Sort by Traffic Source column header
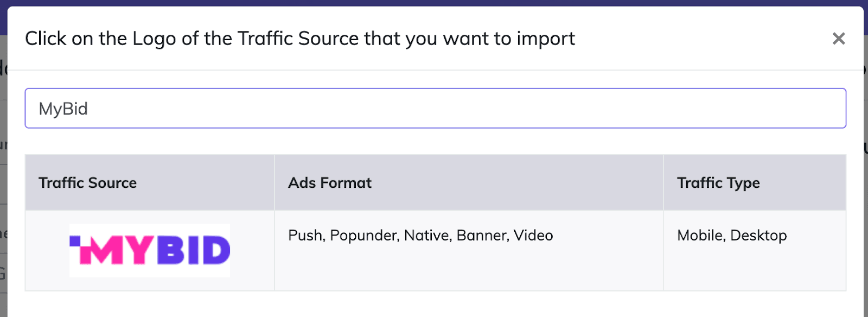The image size is (868, 317). (x=88, y=183)
